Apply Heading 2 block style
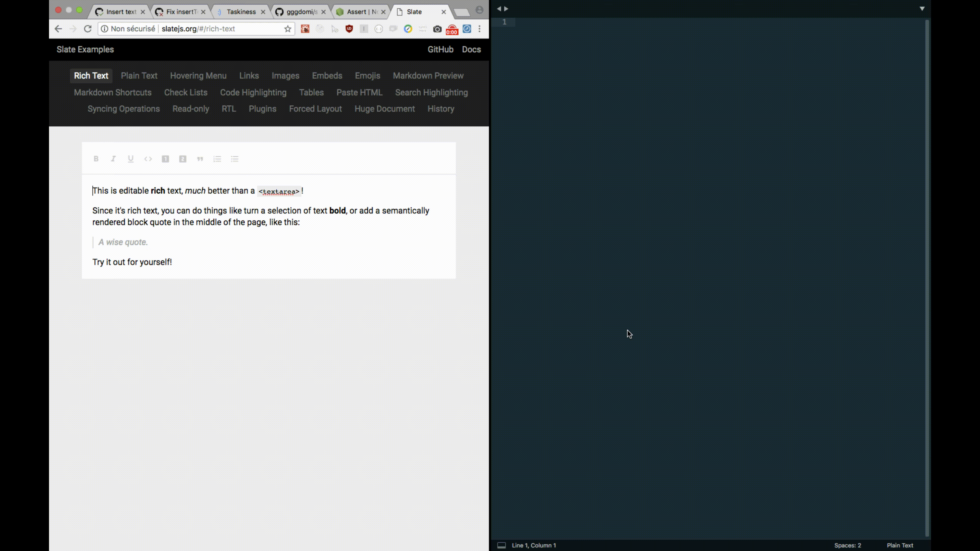980x551 pixels. 183,159
